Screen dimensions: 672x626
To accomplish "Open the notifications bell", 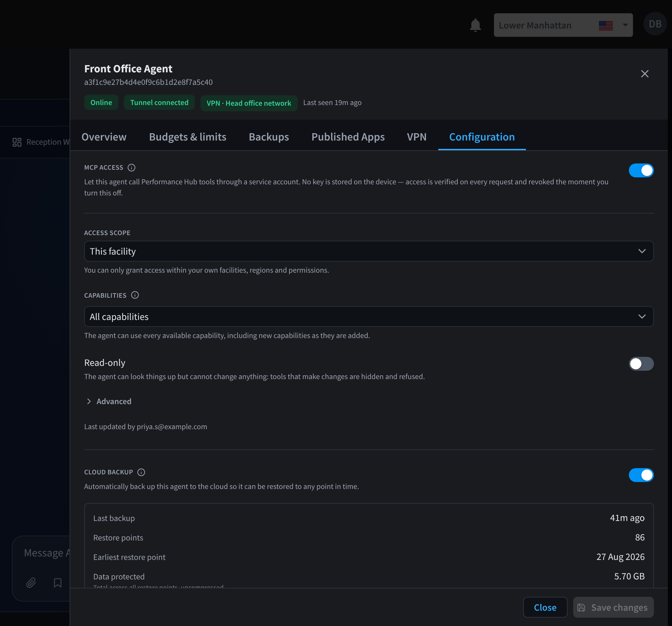I will click(x=475, y=25).
